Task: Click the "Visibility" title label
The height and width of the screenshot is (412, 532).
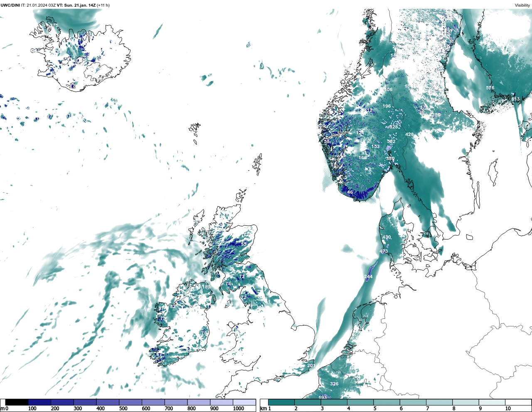Action: pyautogui.click(x=522, y=5)
